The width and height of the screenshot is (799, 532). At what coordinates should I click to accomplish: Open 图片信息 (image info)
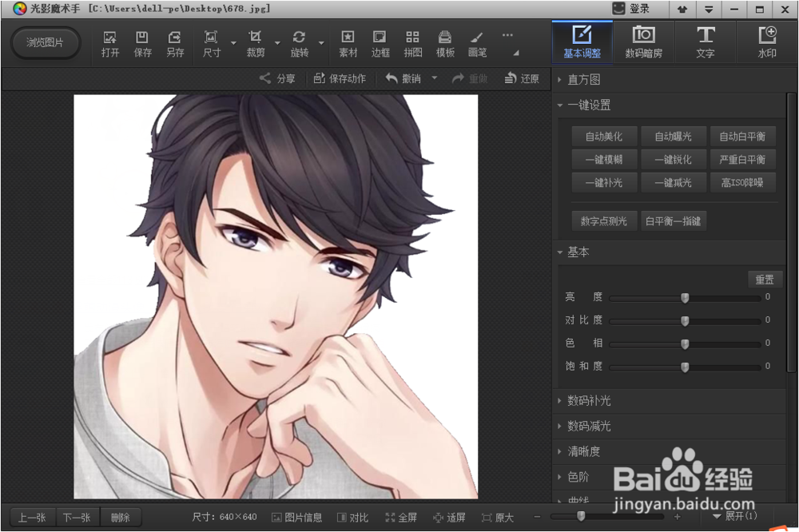tap(297, 518)
